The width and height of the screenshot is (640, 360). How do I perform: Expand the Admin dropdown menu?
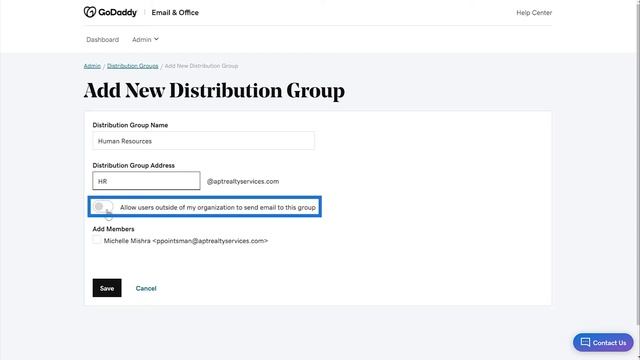145,40
